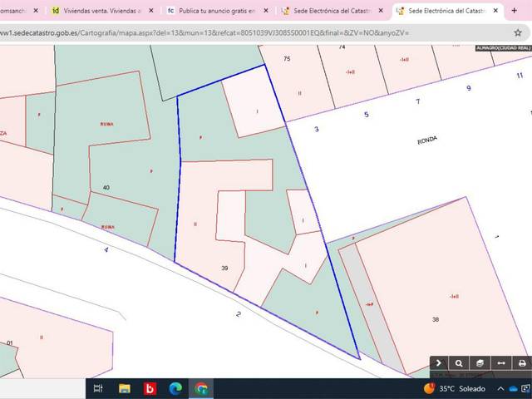Launch Microsoft Edge from the taskbar
The image size is (532, 399).
pos(175,388)
